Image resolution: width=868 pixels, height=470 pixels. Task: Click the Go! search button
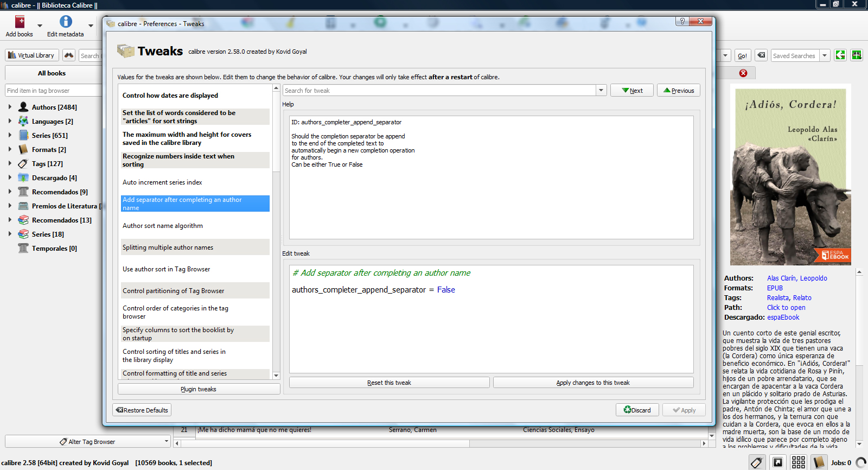coord(742,55)
